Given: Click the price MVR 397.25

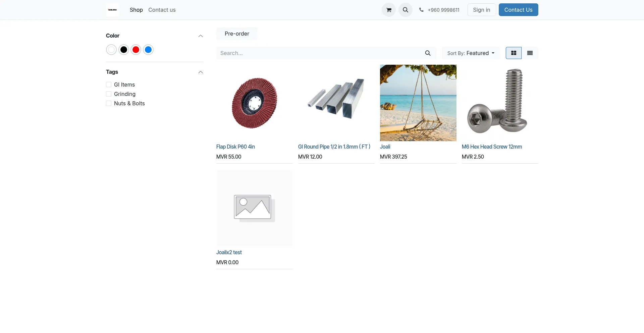Looking at the screenshot, I should tap(393, 157).
